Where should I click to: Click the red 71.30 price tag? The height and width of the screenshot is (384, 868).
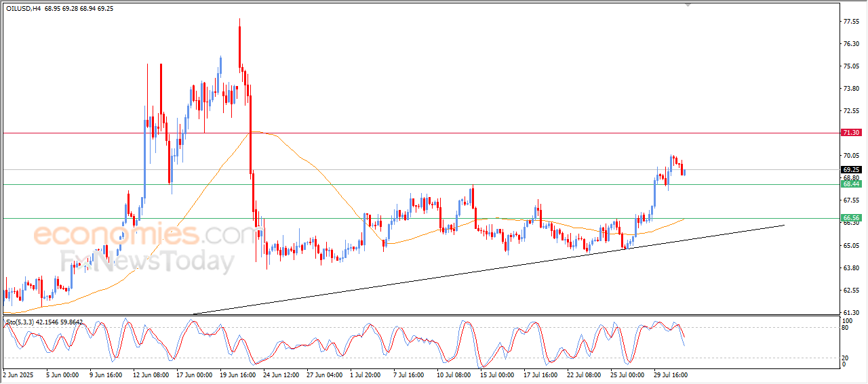point(851,133)
